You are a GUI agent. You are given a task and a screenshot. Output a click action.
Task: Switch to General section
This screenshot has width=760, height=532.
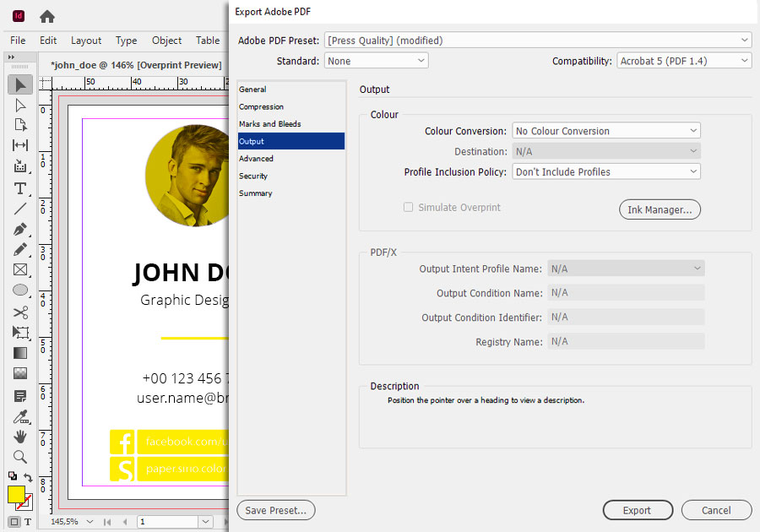(291, 90)
